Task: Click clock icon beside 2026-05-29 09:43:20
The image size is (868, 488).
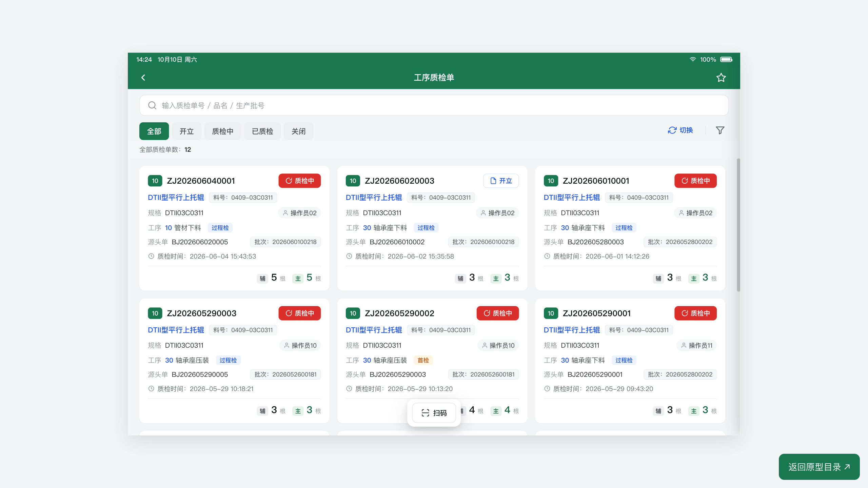Action: 547,389
